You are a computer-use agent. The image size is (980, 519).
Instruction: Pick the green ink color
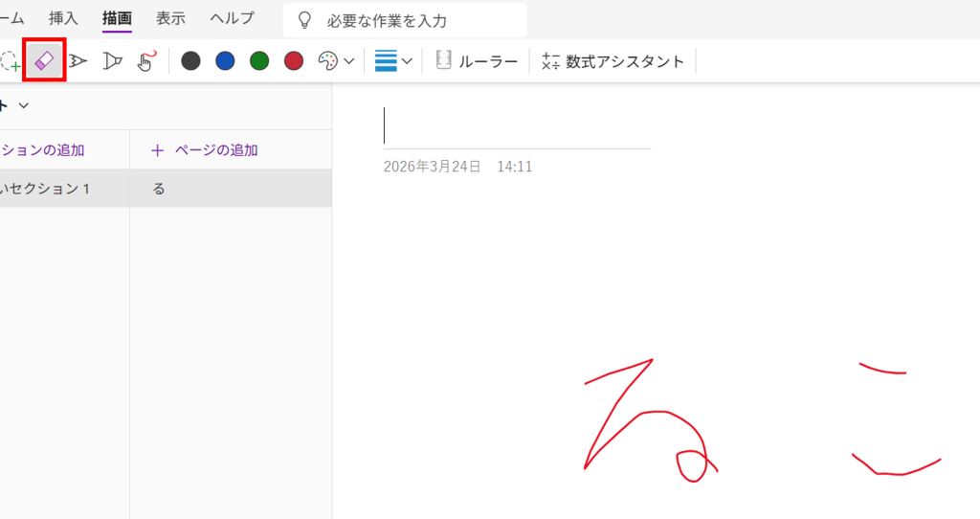(x=259, y=61)
